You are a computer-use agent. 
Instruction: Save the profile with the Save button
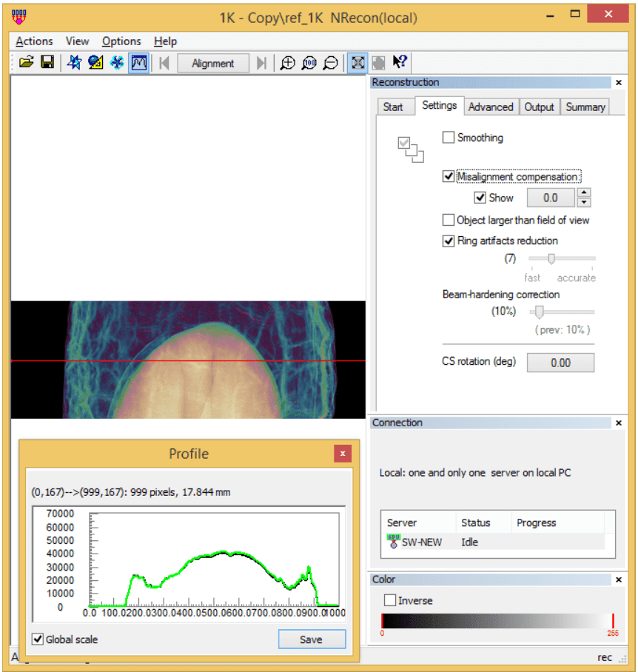[312, 639]
